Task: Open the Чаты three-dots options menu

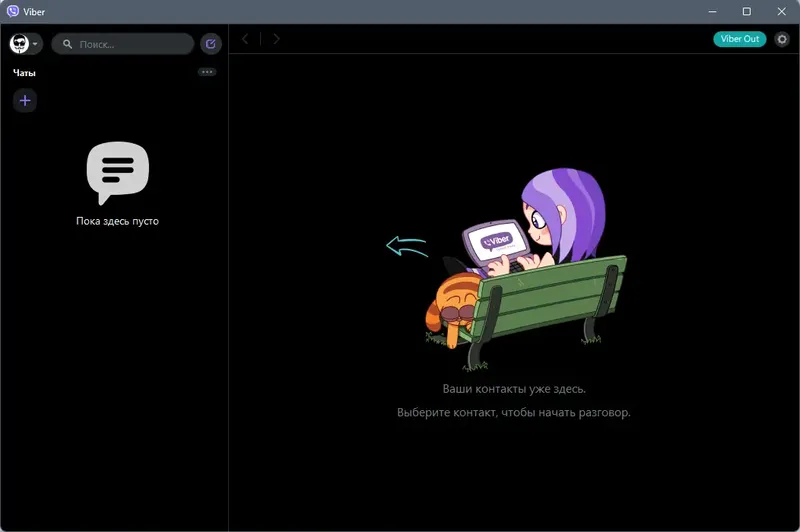Action: coord(207,72)
